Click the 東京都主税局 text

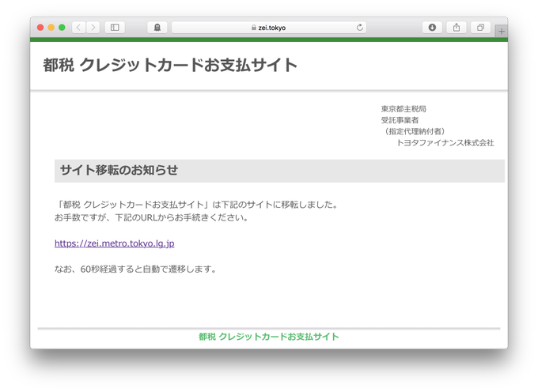[x=403, y=109]
